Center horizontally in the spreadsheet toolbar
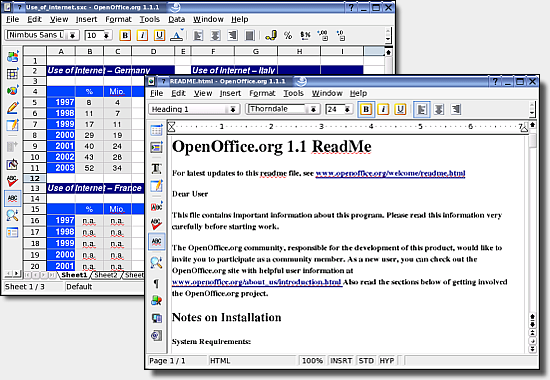The image size is (550, 380). [x=215, y=35]
